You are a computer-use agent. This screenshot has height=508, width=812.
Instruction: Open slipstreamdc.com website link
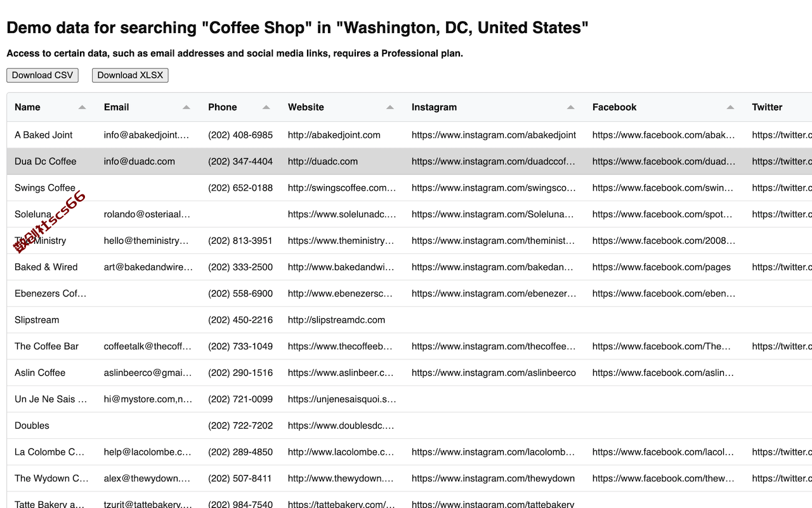336,320
